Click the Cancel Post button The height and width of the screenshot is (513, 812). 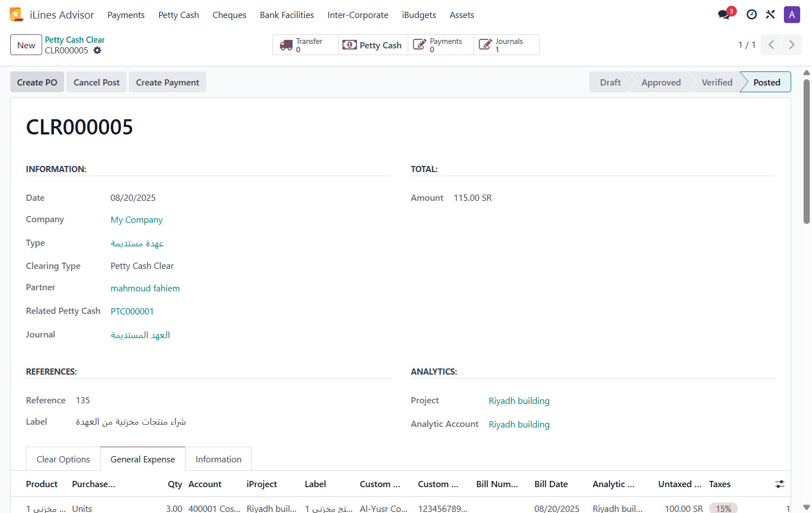tap(97, 82)
